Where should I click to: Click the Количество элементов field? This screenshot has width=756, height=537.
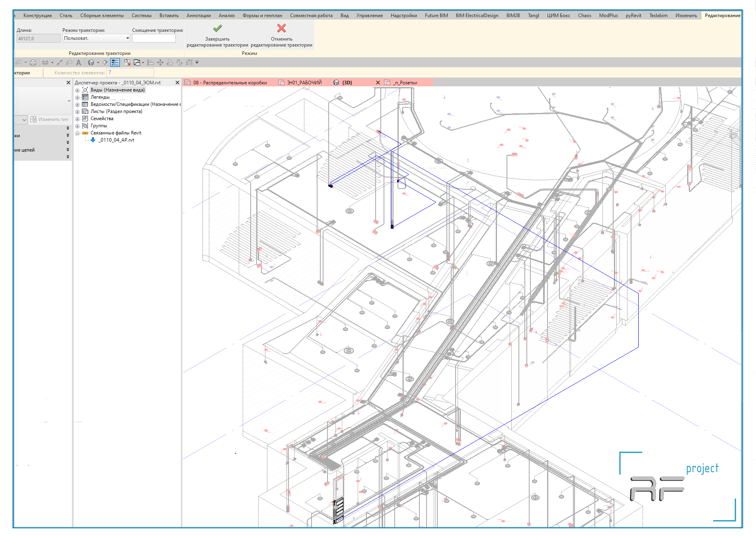tap(130, 72)
